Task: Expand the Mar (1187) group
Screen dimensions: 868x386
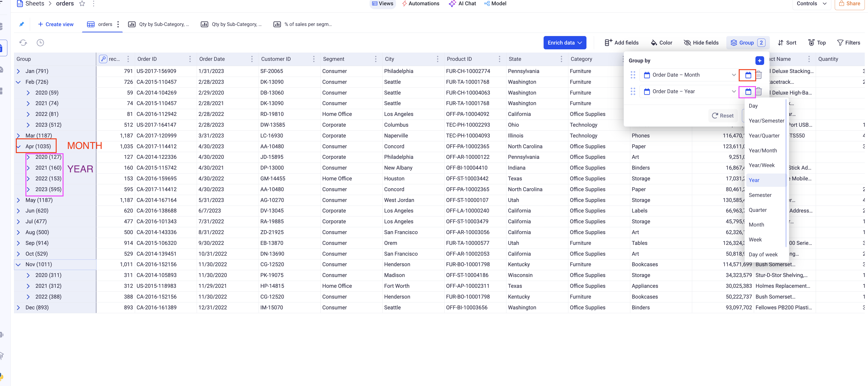Action: [x=19, y=136]
